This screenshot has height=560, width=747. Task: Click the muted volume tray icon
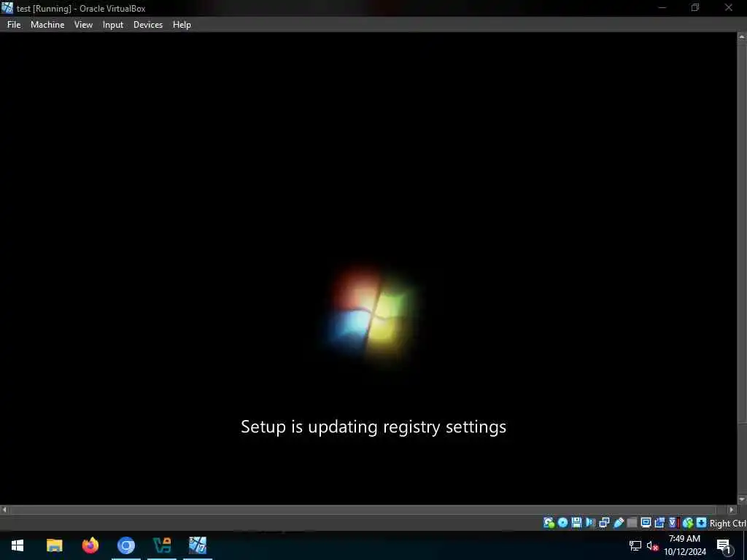tap(652, 545)
